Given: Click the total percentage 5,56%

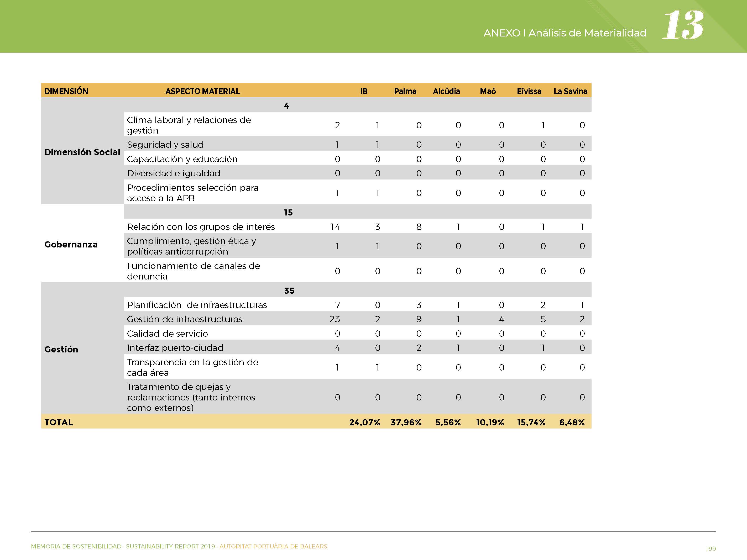Looking at the screenshot, I should [448, 422].
